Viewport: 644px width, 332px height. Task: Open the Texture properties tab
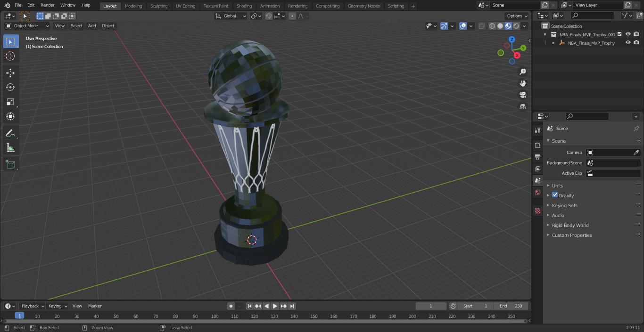[537, 211]
